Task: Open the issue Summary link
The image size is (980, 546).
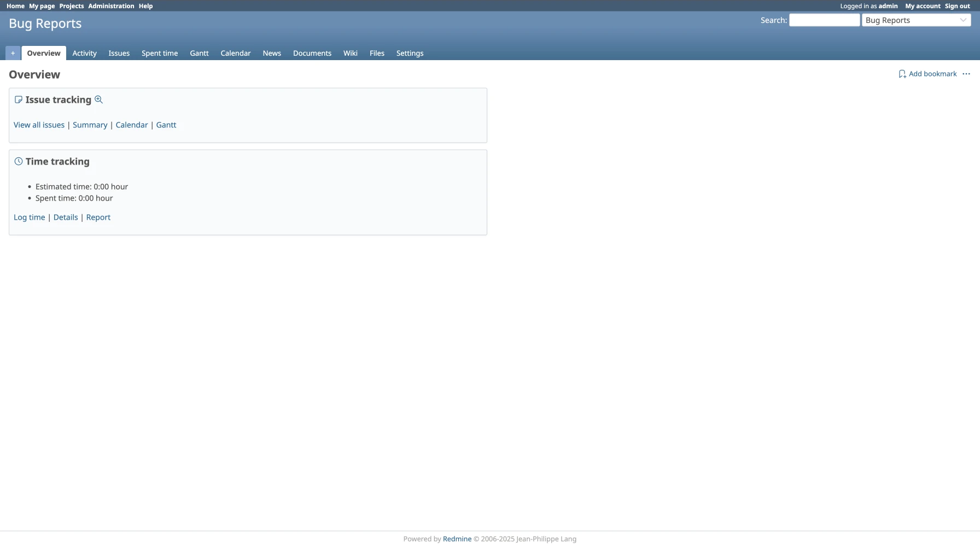Action: (x=90, y=125)
